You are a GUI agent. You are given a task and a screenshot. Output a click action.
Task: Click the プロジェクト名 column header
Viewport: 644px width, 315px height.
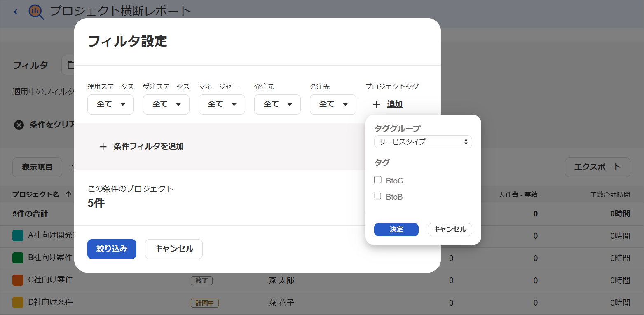click(36, 195)
